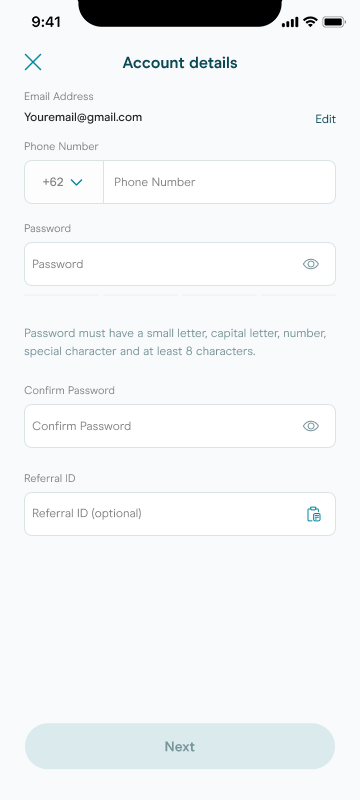Paste the referral code with the clipboard icon
The width and height of the screenshot is (360, 800).
pos(314,514)
